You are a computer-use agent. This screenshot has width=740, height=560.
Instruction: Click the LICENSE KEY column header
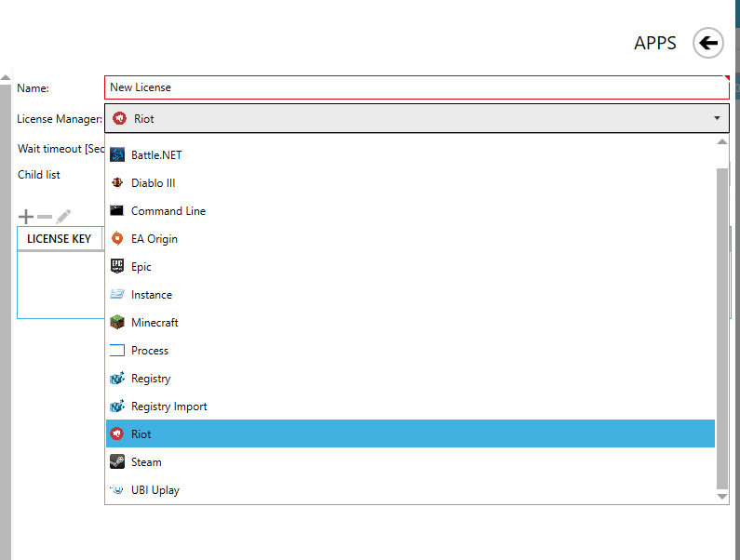60,239
